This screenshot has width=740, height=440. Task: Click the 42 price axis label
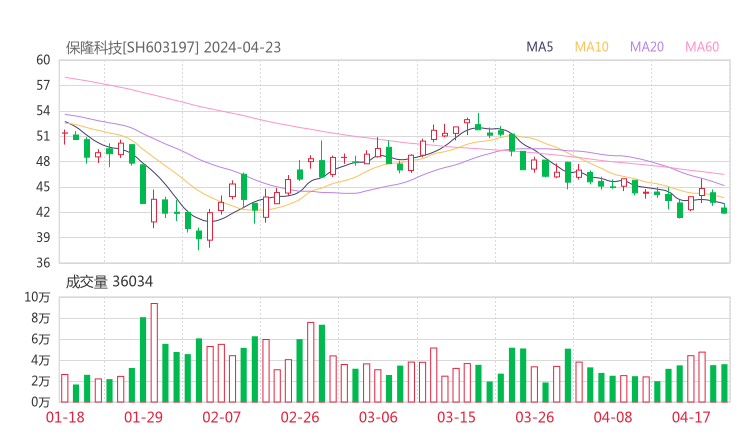[43, 212]
